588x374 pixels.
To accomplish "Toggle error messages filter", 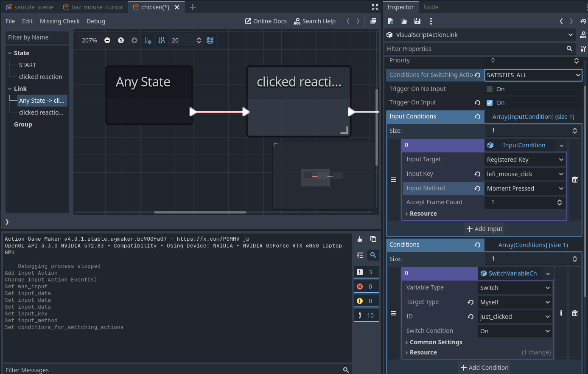I will [367, 287].
